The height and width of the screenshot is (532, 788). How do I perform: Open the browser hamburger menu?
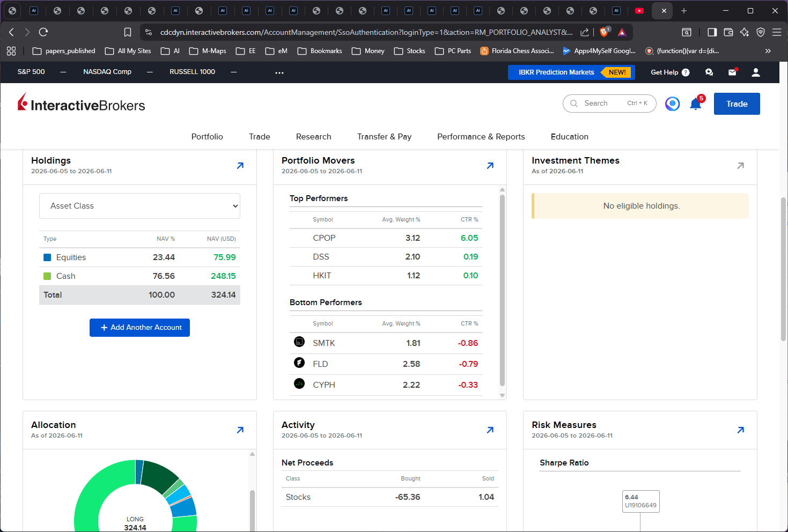point(777,32)
